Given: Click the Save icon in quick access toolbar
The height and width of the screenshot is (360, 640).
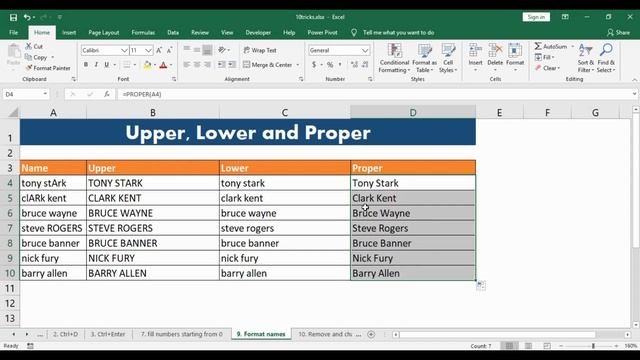Looking at the screenshot, I should (x=13, y=17).
